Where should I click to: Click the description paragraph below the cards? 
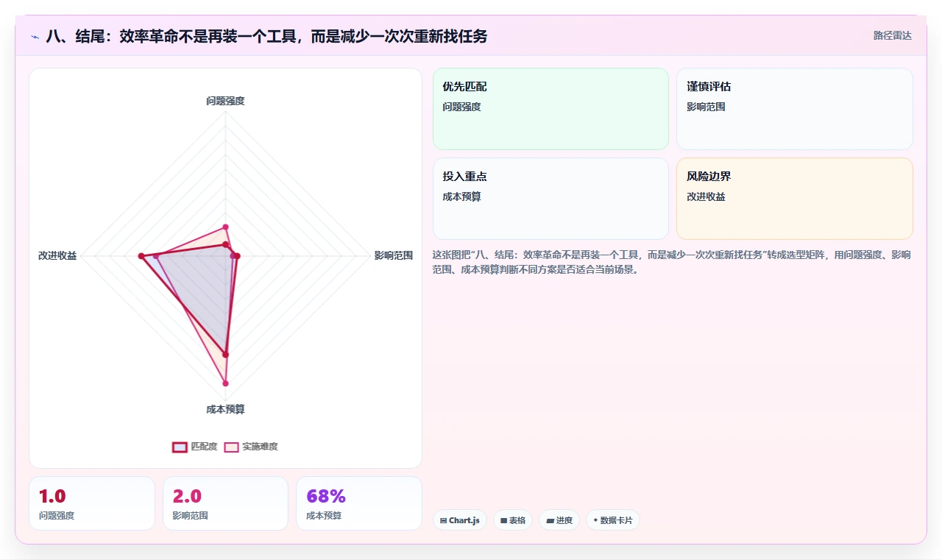coord(673,262)
